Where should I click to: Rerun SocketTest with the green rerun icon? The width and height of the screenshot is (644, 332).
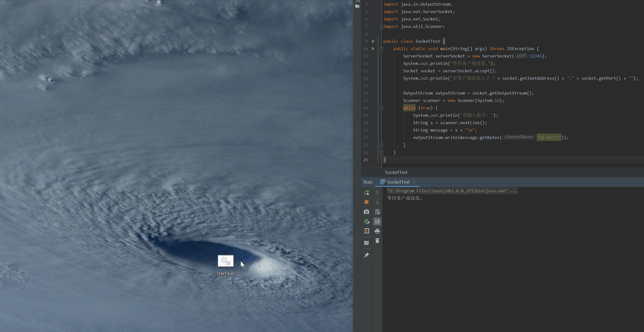(x=366, y=193)
